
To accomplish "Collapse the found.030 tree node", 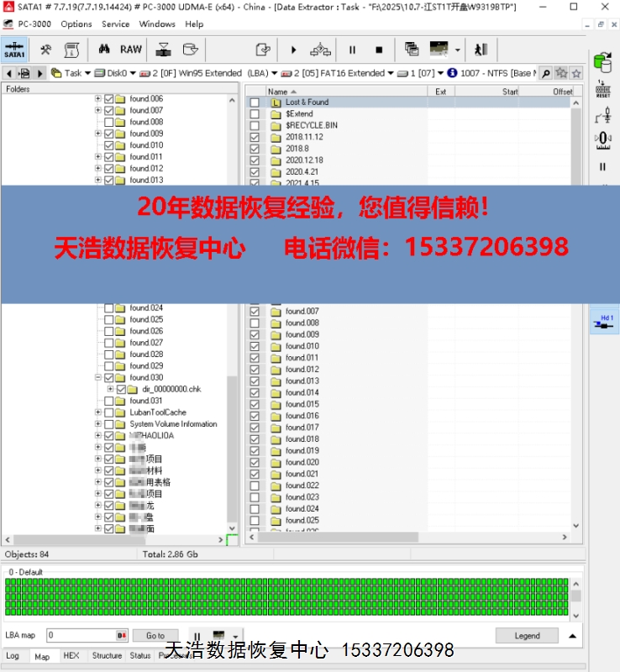I will click(x=97, y=378).
